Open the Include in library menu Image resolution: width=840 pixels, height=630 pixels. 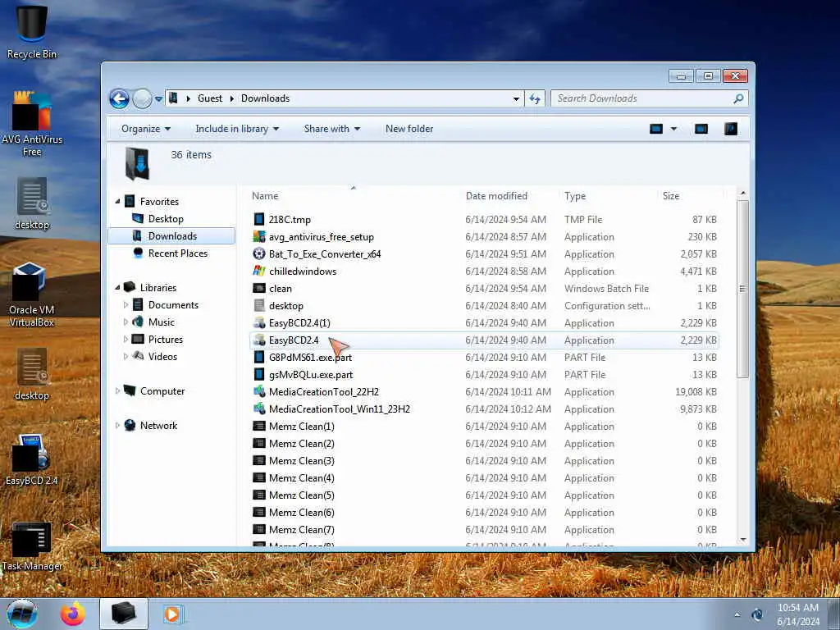237,129
